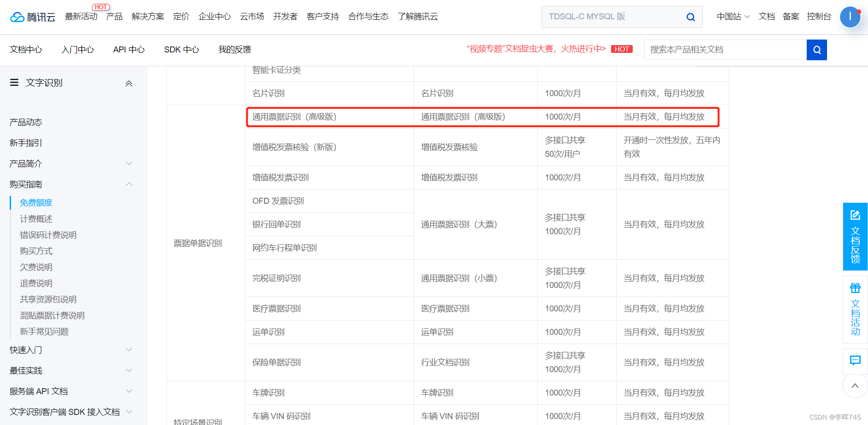
Task: Expand the 服务端 API 文档 section
Action: 129,391
